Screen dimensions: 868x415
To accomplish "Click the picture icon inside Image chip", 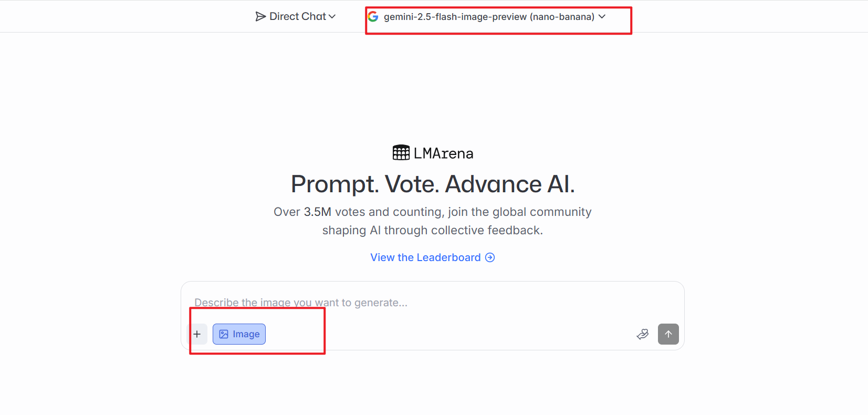I will pyautogui.click(x=224, y=334).
